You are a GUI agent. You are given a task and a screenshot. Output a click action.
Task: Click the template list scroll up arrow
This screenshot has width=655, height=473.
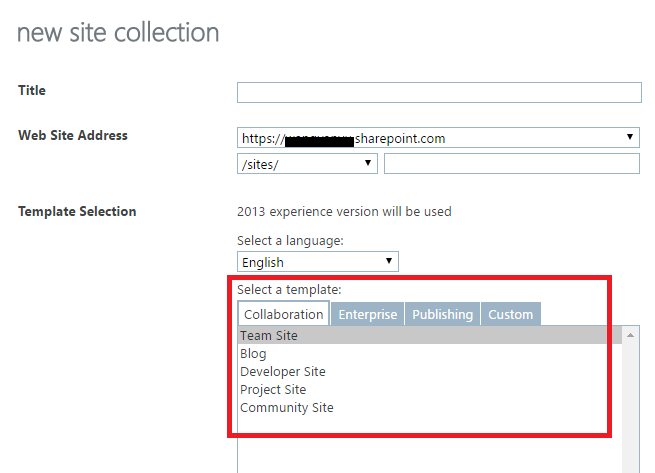point(630,335)
